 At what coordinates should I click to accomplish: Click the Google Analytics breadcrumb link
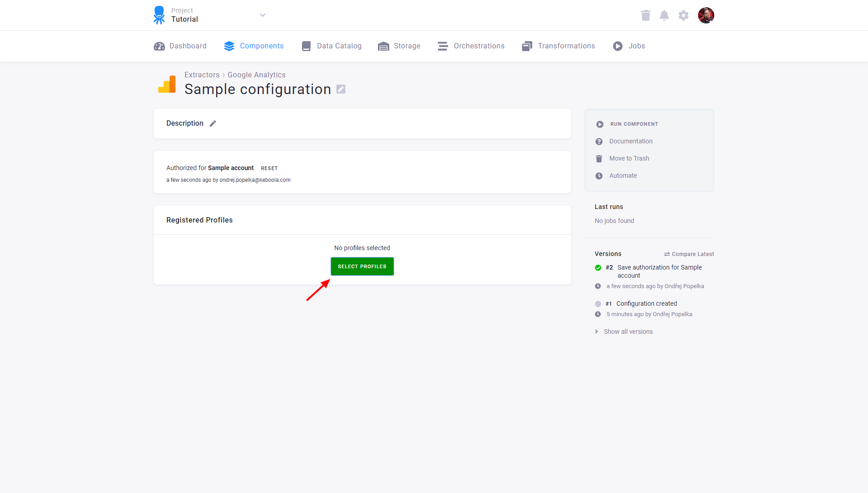click(x=256, y=75)
